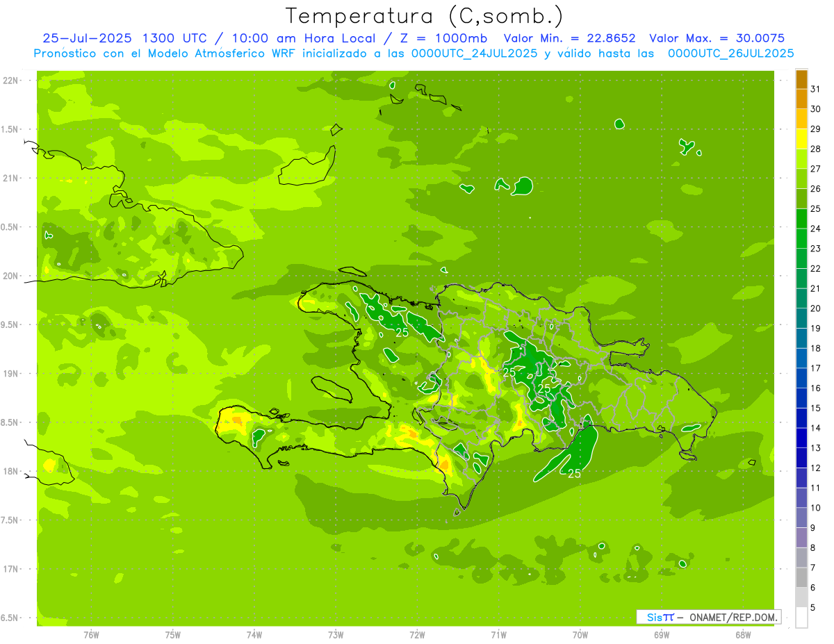The image size is (834, 644).
Task: Click the "30" color bar label
Action: [815, 109]
